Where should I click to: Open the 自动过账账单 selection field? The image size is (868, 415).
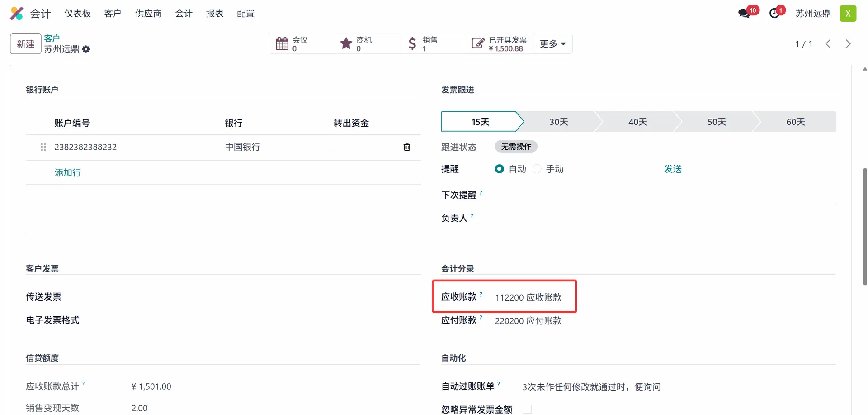[591, 387]
